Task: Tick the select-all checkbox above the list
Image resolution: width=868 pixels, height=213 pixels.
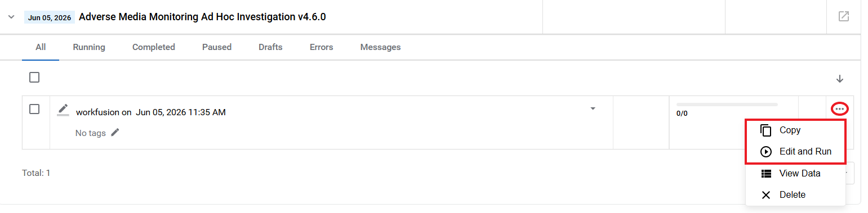Action: point(34,78)
